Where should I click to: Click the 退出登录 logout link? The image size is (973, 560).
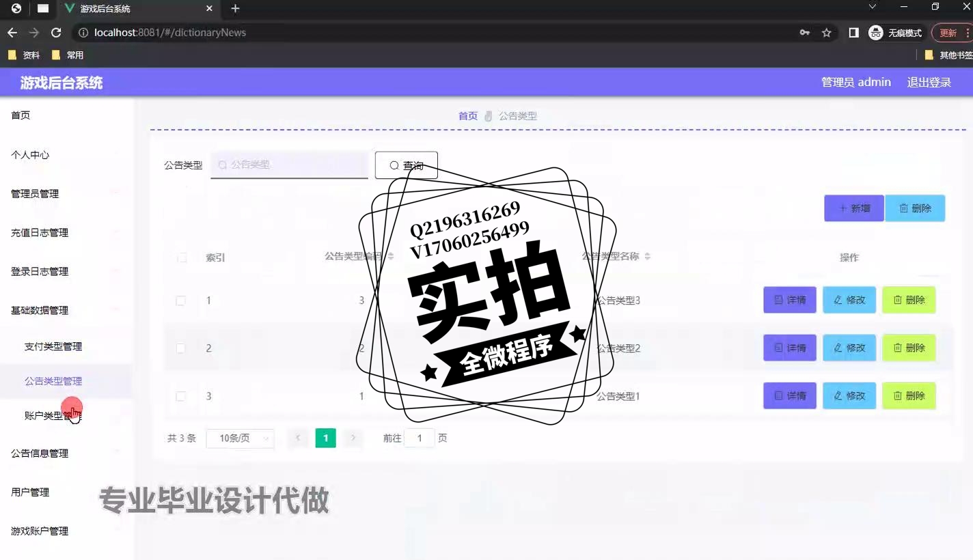929,83
